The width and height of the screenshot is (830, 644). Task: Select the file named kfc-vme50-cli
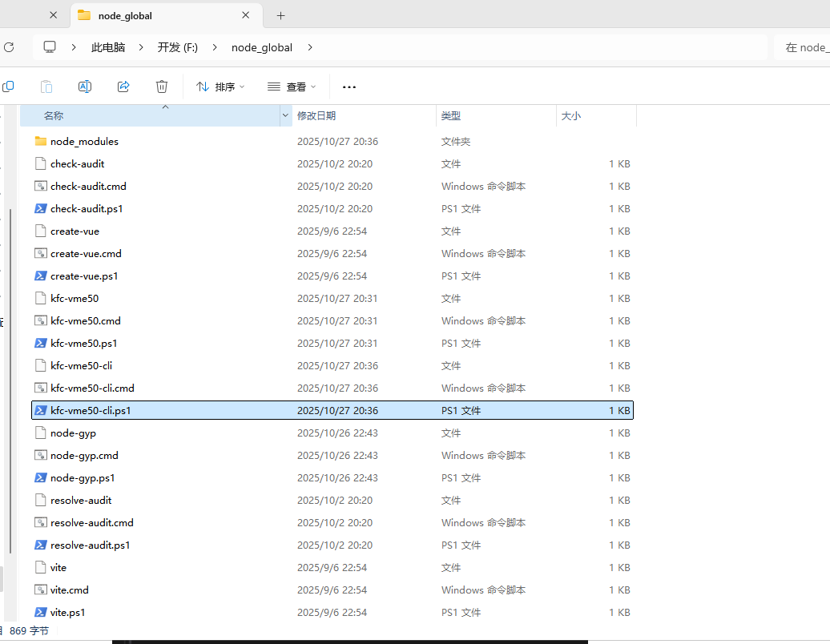[82, 366]
